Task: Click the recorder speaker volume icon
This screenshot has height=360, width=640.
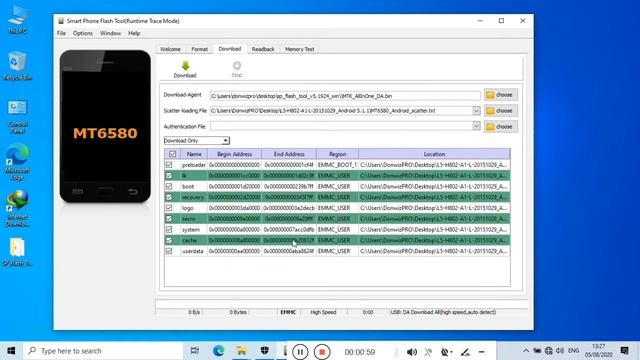Action: pos(412,352)
